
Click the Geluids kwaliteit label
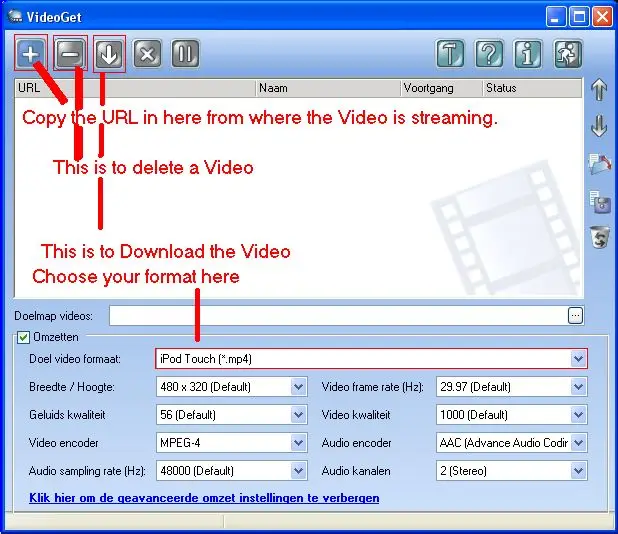pos(67,415)
